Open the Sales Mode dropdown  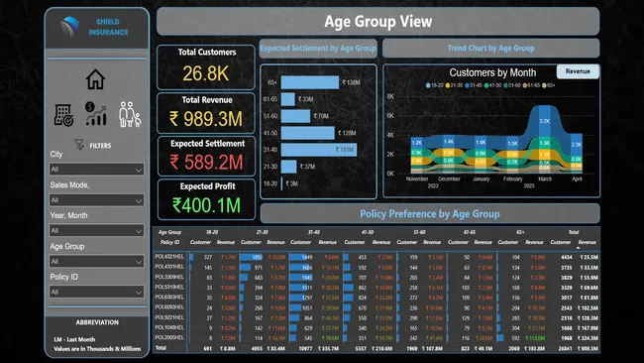(x=96, y=200)
